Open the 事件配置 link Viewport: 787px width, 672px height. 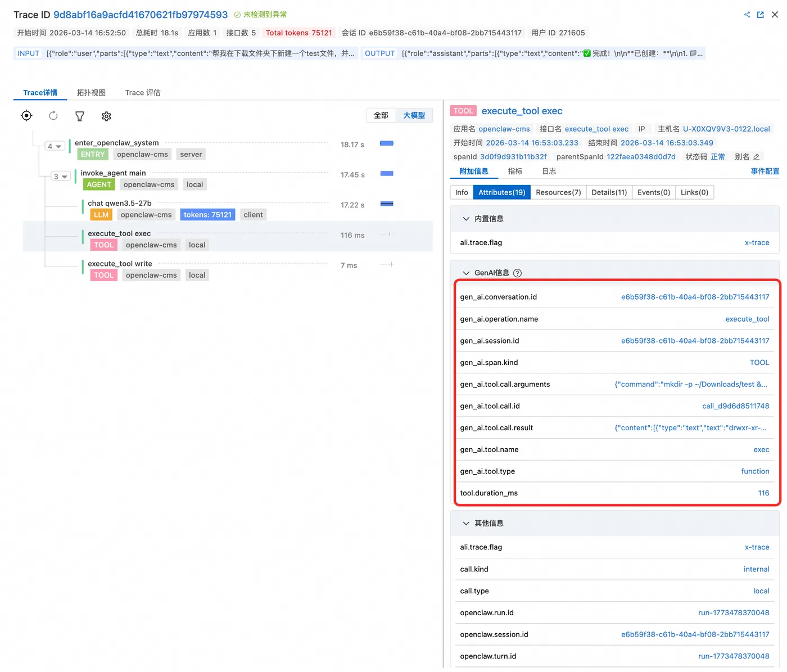tap(765, 172)
